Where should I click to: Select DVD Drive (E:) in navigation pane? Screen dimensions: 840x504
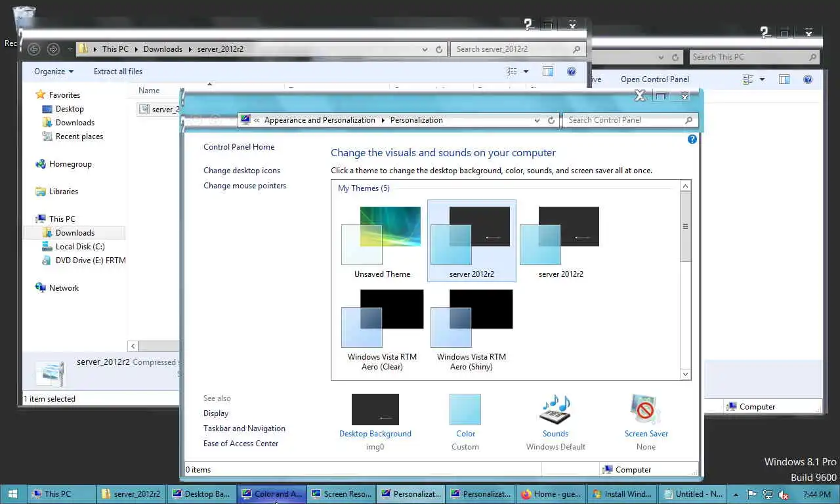[x=91, y=261]
